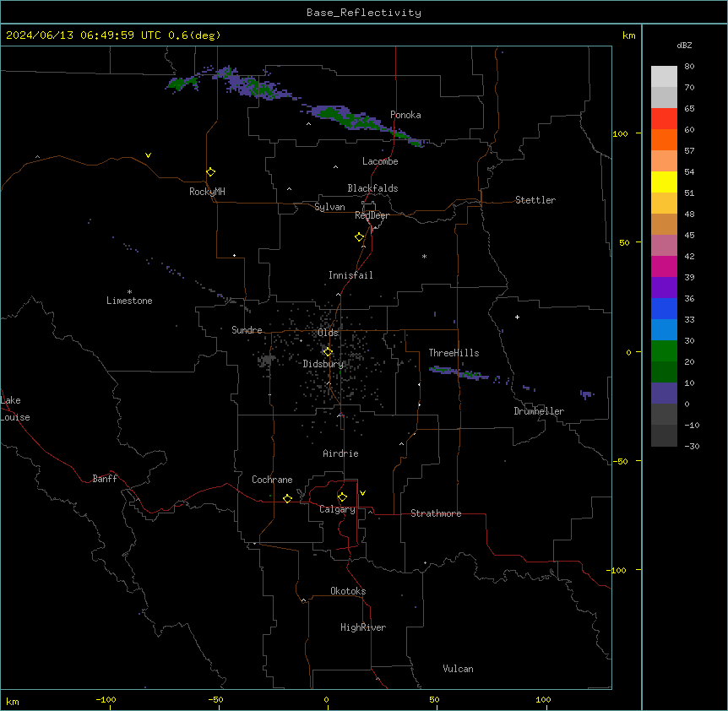The image size is (728, 711).
Task: Click the Sundre town label
Action: 247,330
